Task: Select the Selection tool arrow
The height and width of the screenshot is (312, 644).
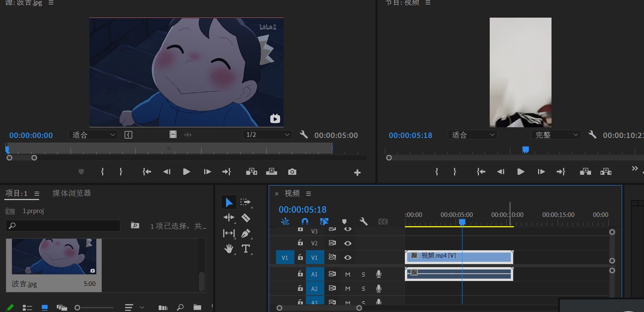Action: coord(229,202)
